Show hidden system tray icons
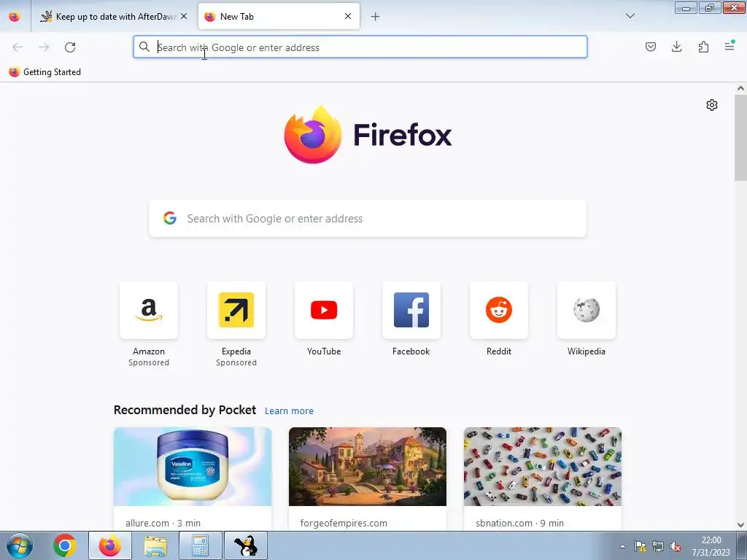 [622, 546]
